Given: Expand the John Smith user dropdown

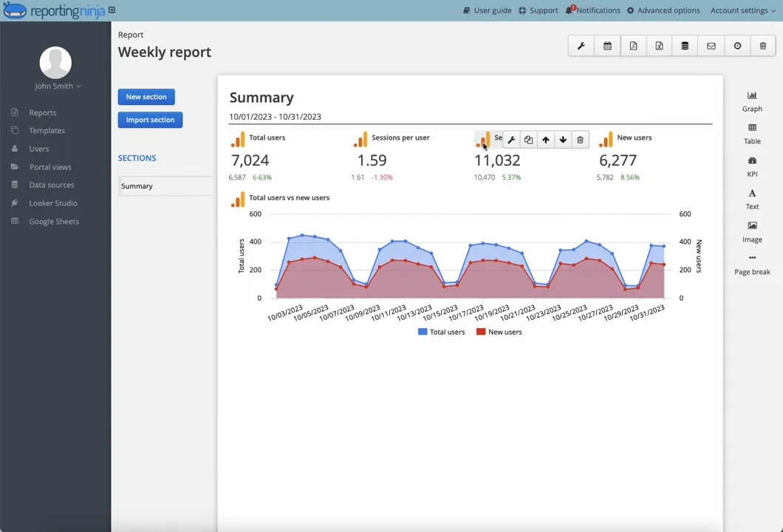Looking at the screenshot, I should [58, 86].
